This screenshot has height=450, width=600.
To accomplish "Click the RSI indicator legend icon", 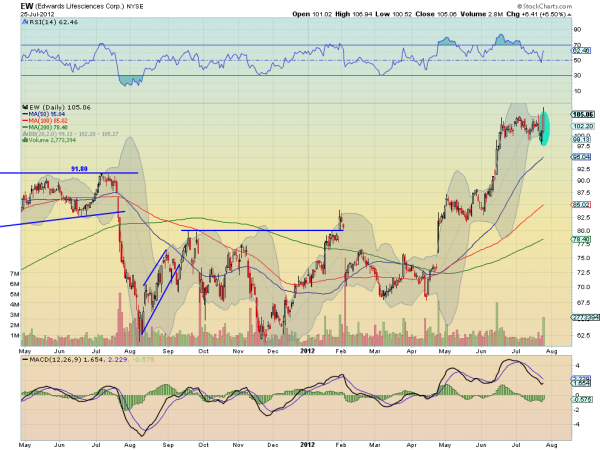I will (25, 22).
